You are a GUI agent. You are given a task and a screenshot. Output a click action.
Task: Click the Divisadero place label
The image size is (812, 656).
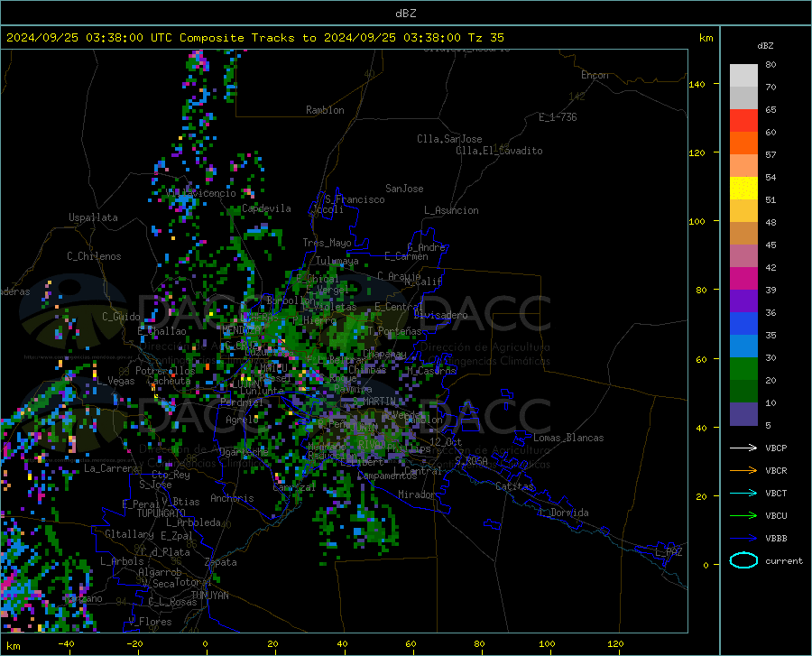440,315
